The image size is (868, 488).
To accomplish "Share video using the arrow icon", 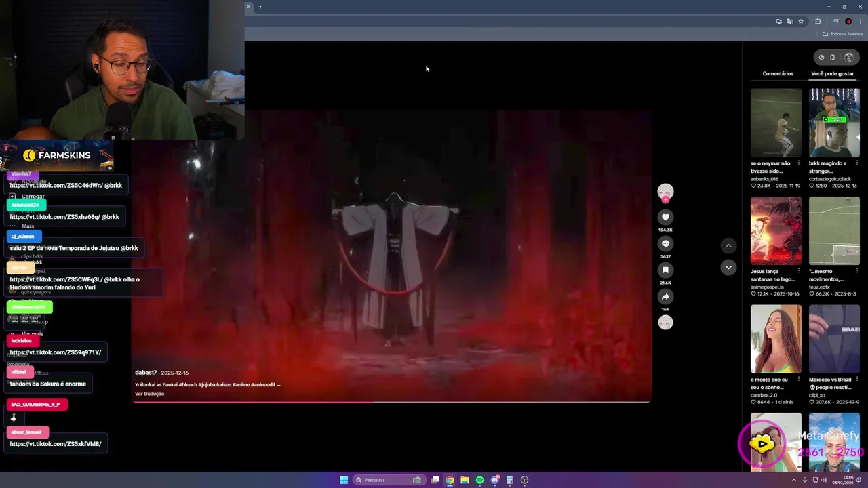I will coord(665,296).
